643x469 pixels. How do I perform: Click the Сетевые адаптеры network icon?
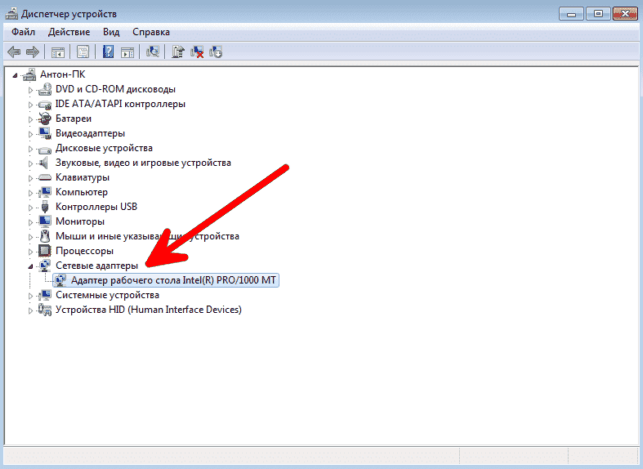[45, 266]
